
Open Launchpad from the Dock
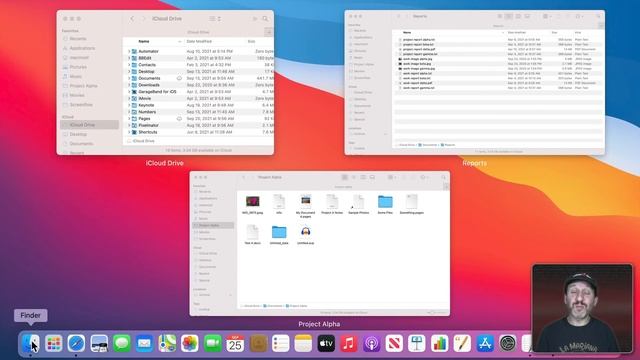pos(54,343)
